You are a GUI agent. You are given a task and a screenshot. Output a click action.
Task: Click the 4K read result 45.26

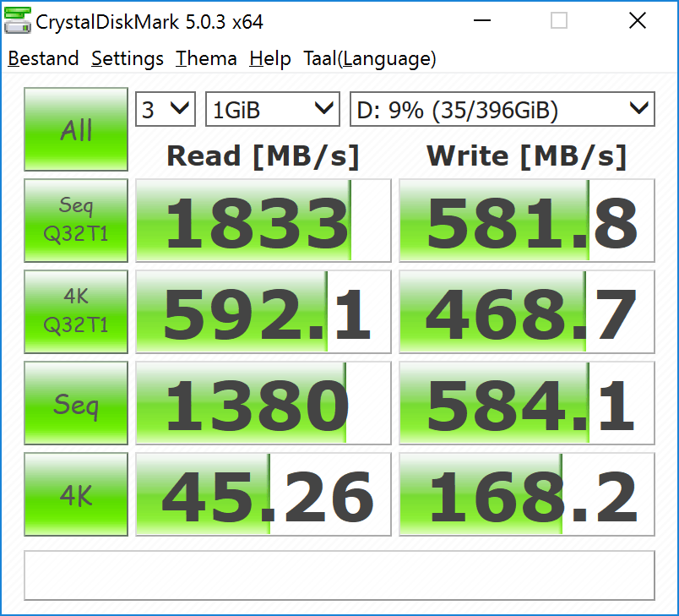coord(263,494)
